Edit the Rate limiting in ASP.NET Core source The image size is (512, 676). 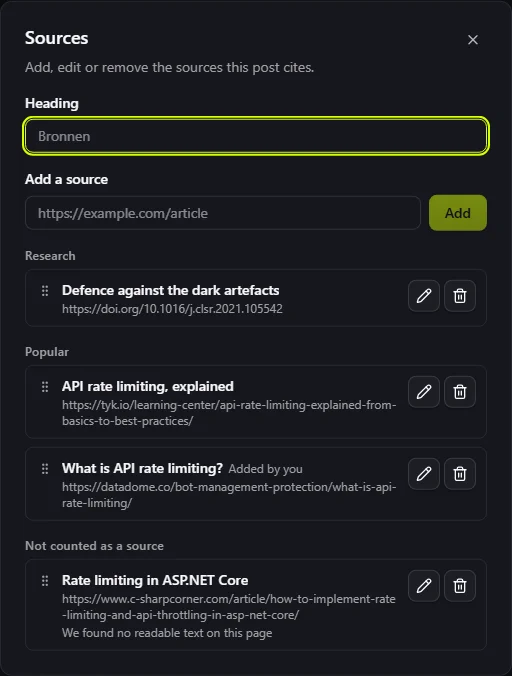[x=424, y=586]
